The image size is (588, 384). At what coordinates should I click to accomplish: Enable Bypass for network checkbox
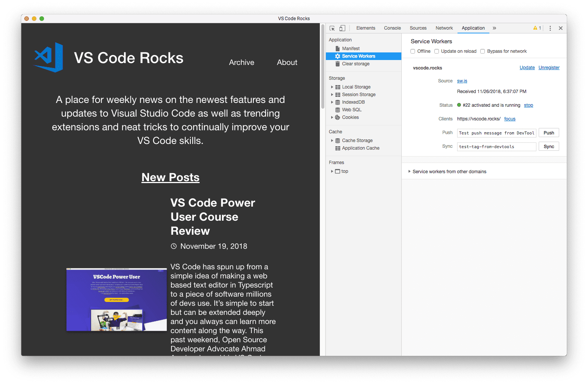pos(483,51)
